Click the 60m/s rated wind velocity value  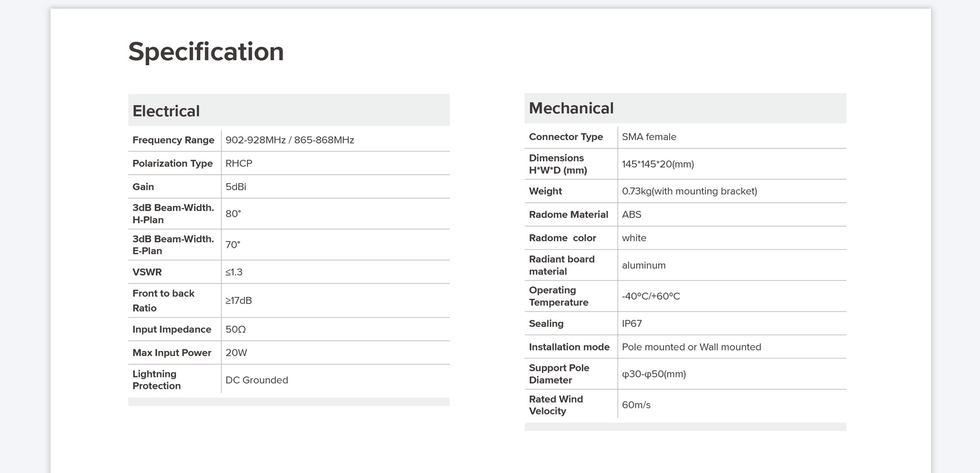coord(636,405)
